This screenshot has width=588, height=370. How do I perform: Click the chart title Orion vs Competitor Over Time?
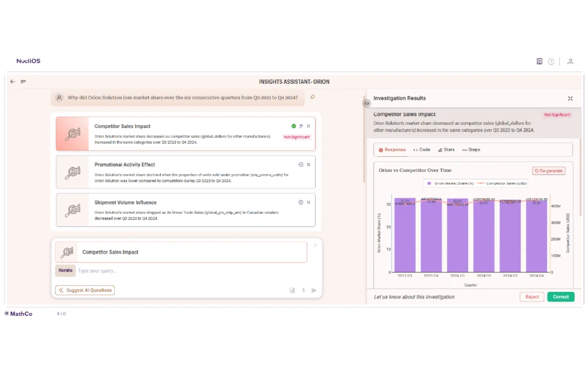point(415,171)
